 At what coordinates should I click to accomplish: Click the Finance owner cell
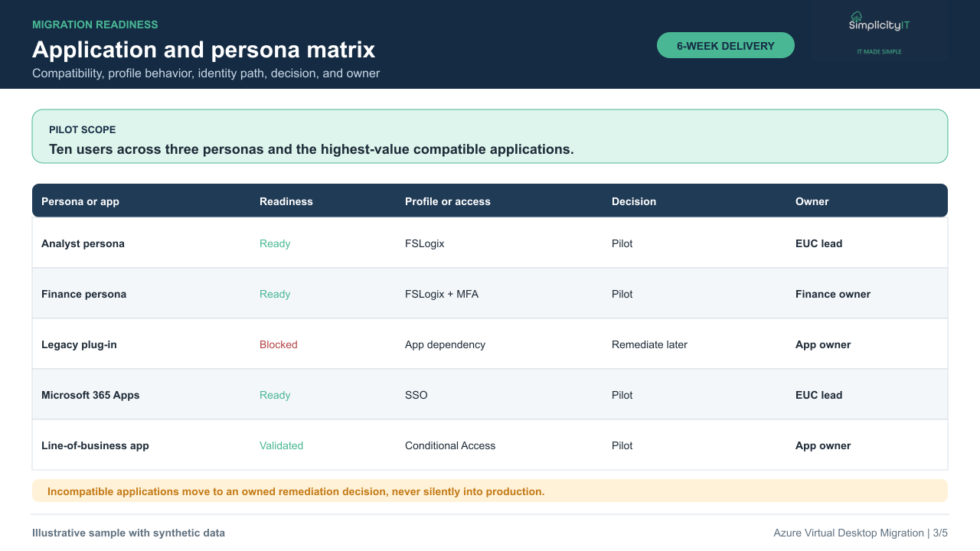point(833,294)
